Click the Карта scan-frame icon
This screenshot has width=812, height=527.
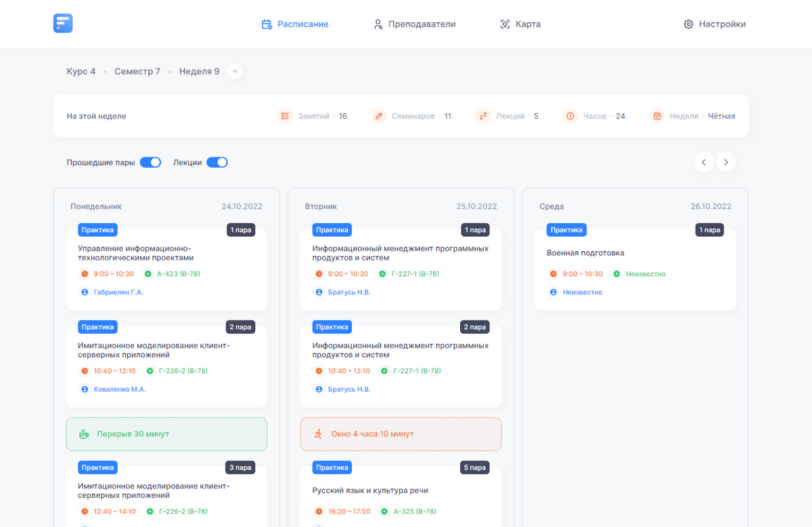(x=505, y=24)
